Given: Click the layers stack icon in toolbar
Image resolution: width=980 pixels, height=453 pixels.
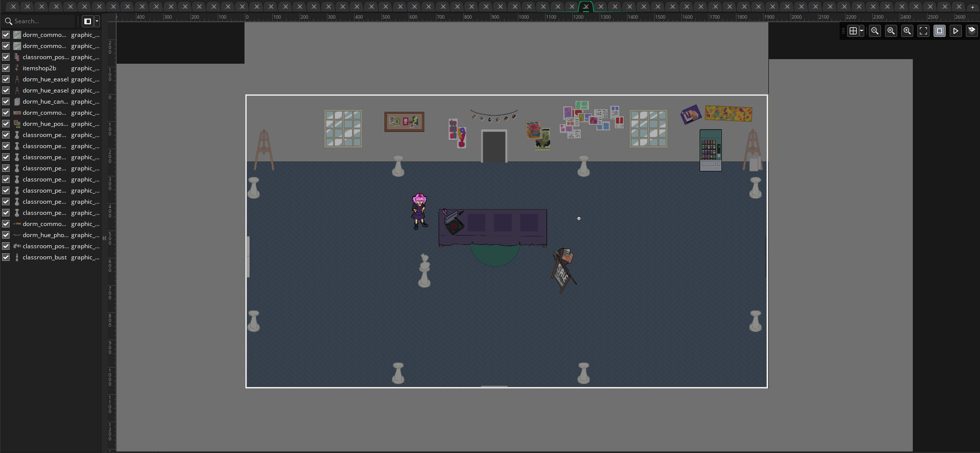Looking at the screenshot, I should (x=971, y=31).
